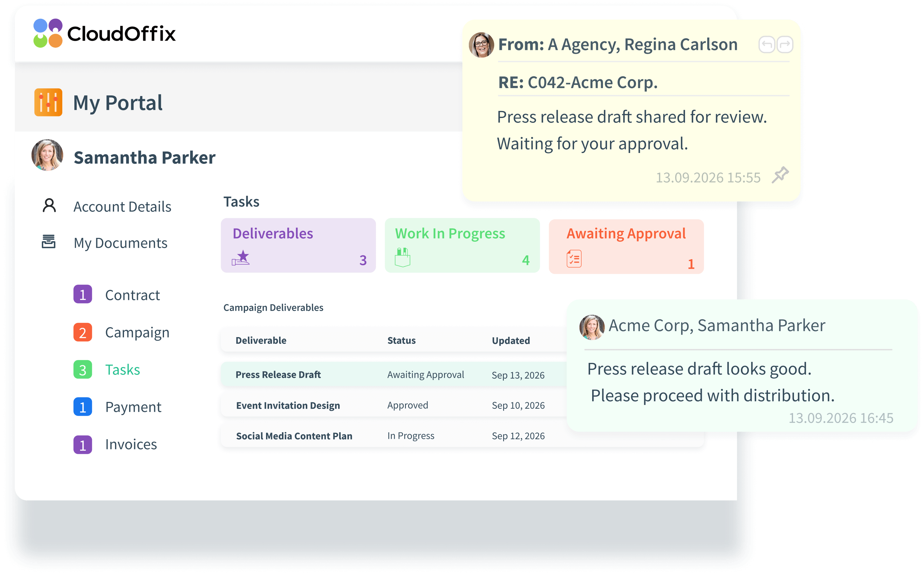Click the Work In Progress pencil-cup icon
The image size is (924, 575).
pos(402,258)
